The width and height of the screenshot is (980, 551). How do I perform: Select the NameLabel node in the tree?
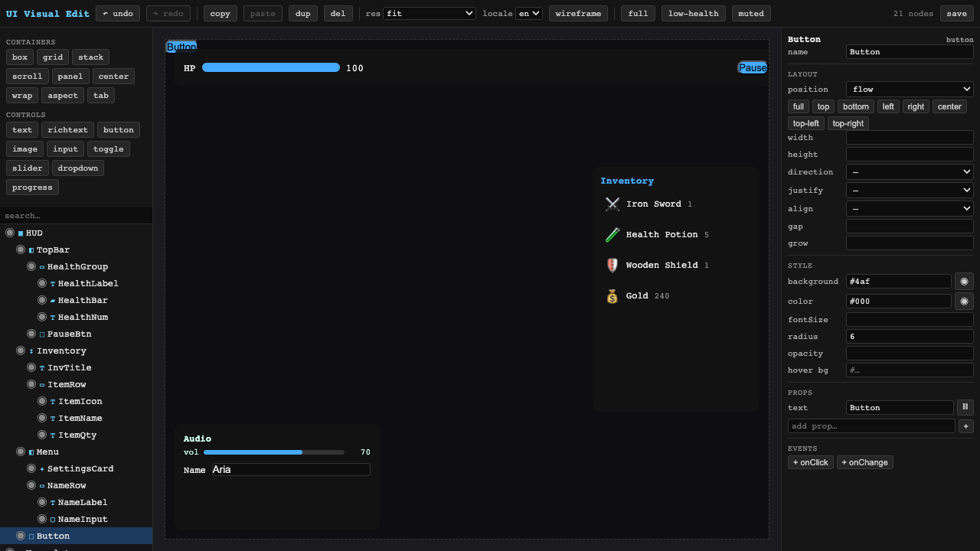click(83, 503)
